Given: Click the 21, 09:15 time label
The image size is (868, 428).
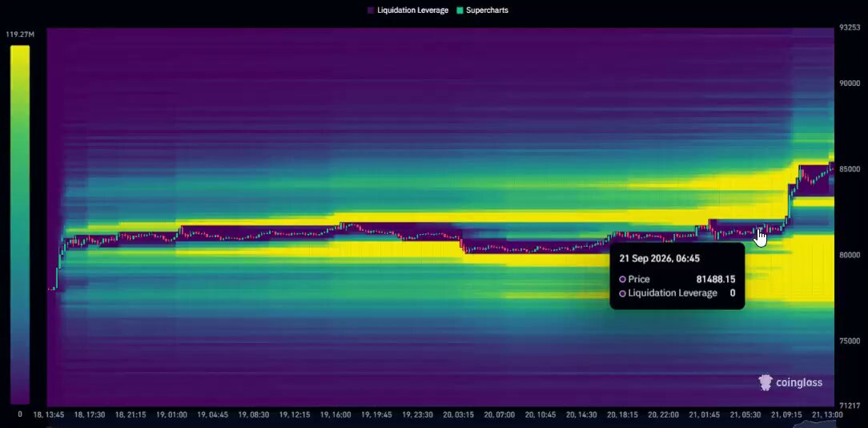Looking at the screenshot, I should click(x=786, y=414).
